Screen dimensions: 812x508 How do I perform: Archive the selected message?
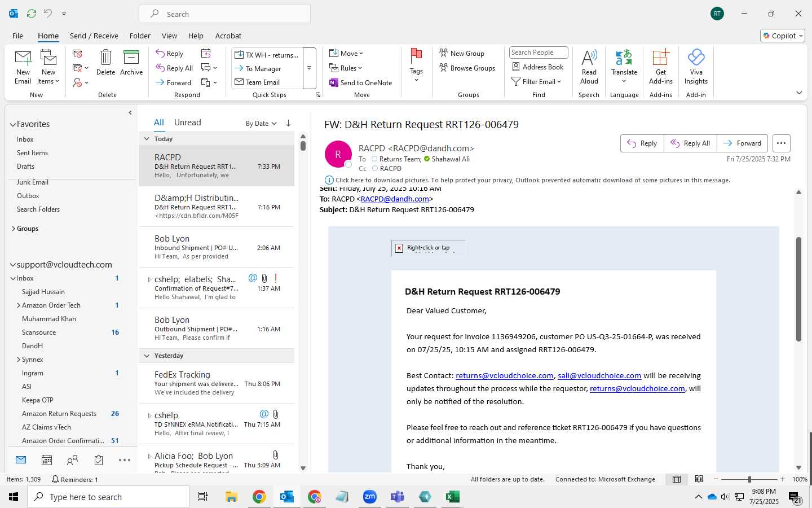pyautogui.click(x=131, y=62)
